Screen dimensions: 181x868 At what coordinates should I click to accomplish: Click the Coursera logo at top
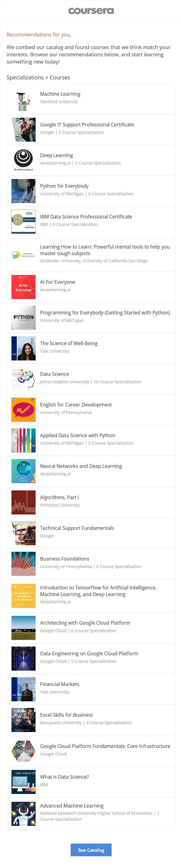[91, 11]
